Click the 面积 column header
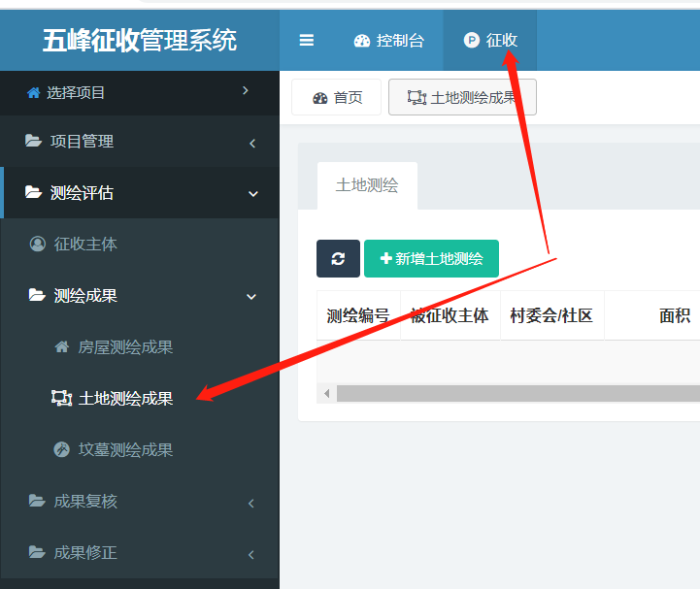 coord(675,315)
